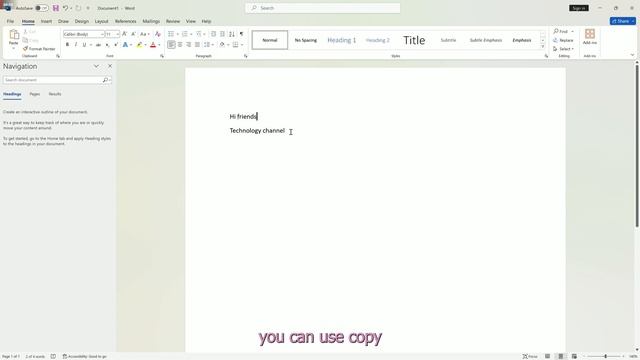Click the Replace button
This screenshot has width=640, height=360.
point(563,40)
